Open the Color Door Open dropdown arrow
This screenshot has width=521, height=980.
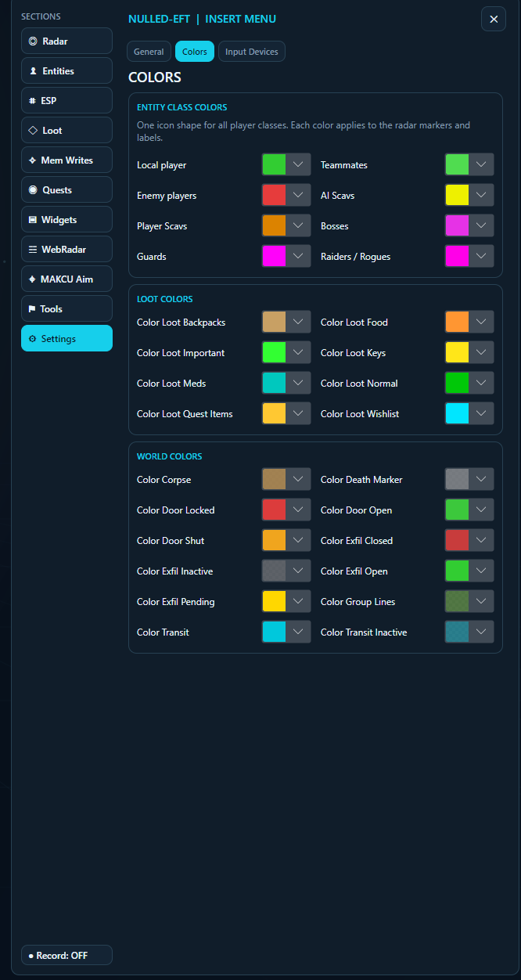(482, 510)
